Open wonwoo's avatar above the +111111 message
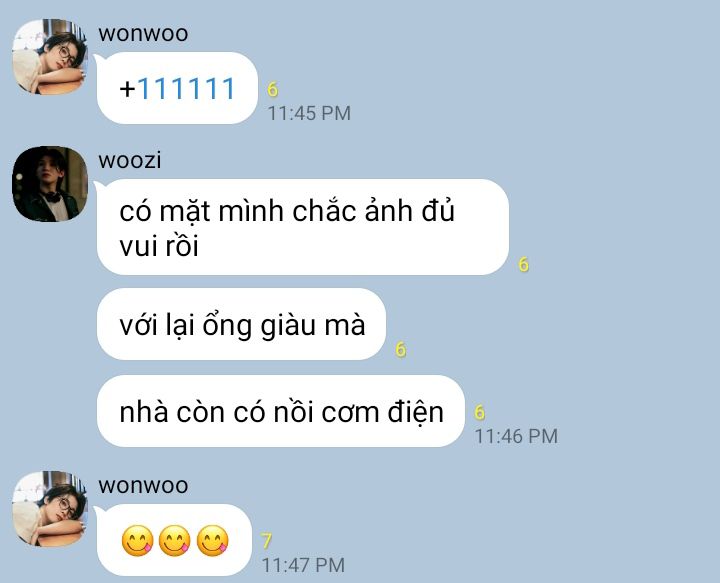This screenshot has height=583, width=720. (x=50, y=57)
